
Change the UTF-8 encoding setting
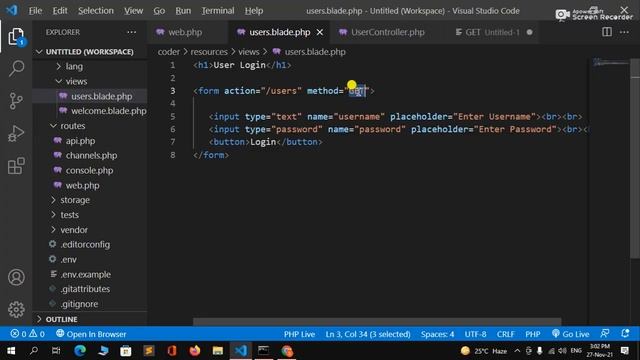pos(475,334)
